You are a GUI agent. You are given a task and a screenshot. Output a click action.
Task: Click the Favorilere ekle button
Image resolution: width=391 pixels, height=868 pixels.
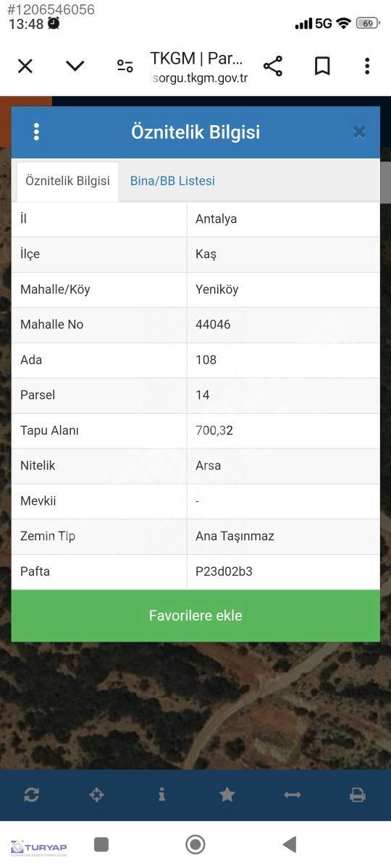pos(195,616)
